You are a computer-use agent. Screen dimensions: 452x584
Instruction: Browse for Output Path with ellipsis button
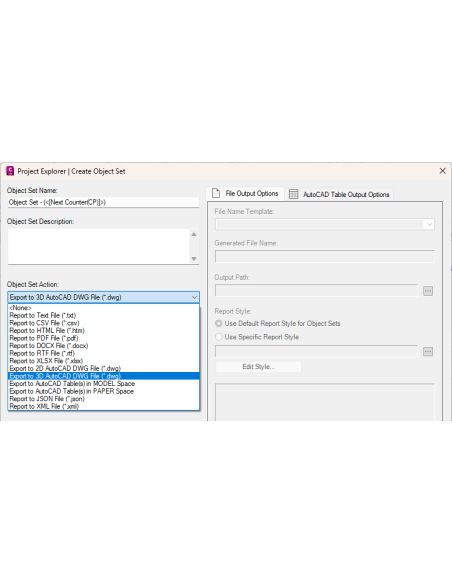428,291
